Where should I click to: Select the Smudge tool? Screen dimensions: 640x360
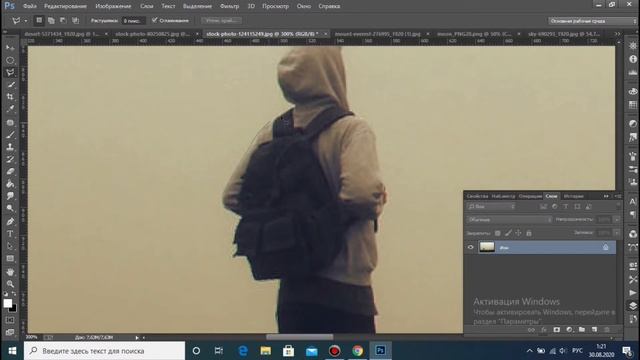coord(10,196)
